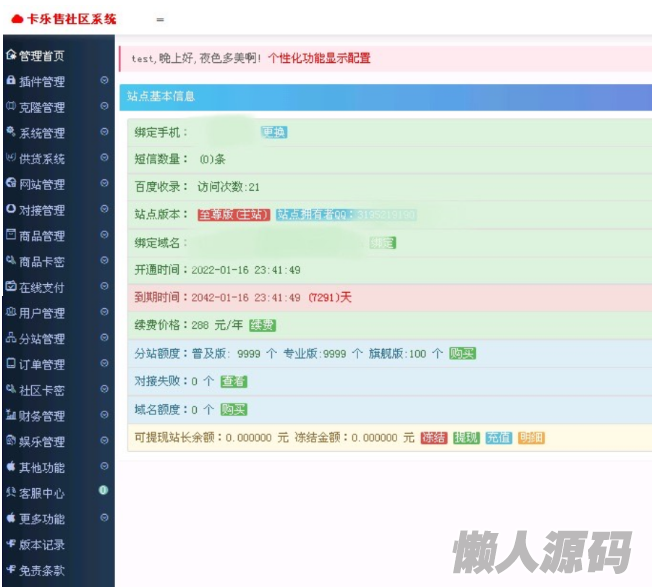652x587 pixels.
Task: Open the 管理首页 menu item
Action: pyautogui.click(x=58, y=55)
